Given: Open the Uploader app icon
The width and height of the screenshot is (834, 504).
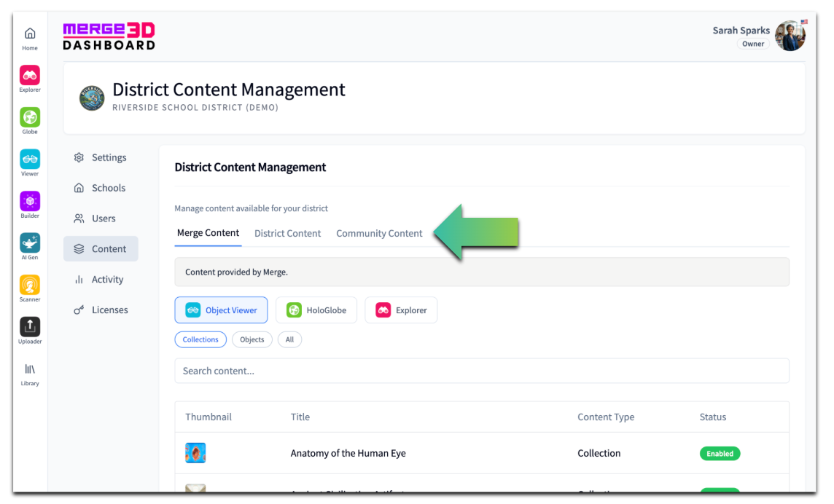Looking at the screenshot, I should (x=30, y=327).
